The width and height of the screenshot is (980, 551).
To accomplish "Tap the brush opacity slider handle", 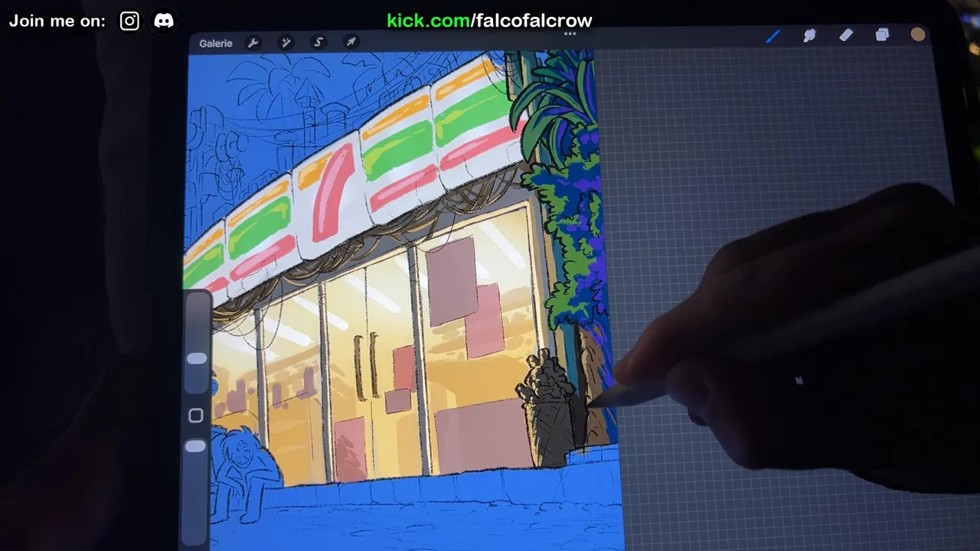I will (196, 445).
